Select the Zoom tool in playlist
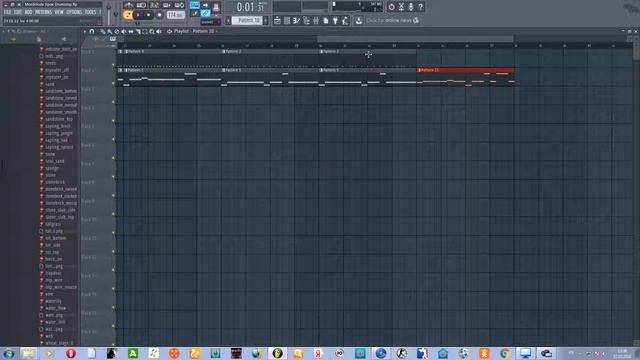This screenshot has height=360, width=640. [152, 31]
